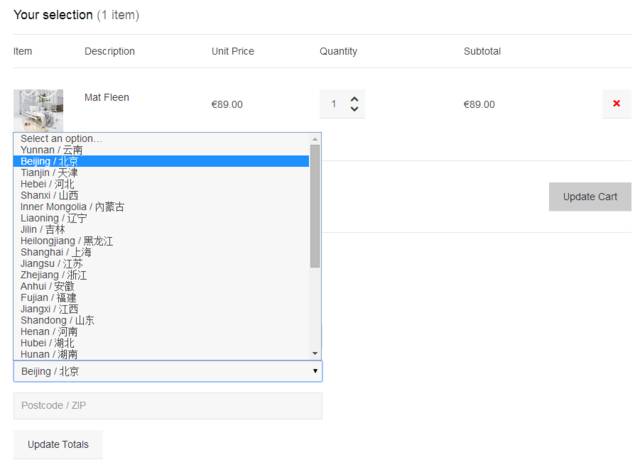Increase quantity with up arrow
The width and height of the screenshot is (640, 472).
(x=353, y=98)
